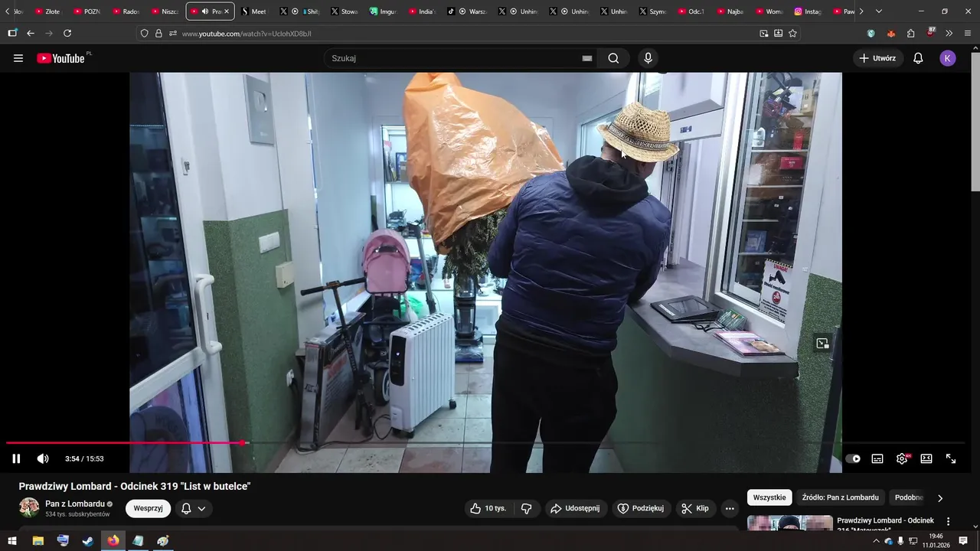Click the Klip scissors button
The height and width of the screenshot is (551, 980).
pos(695,508)
